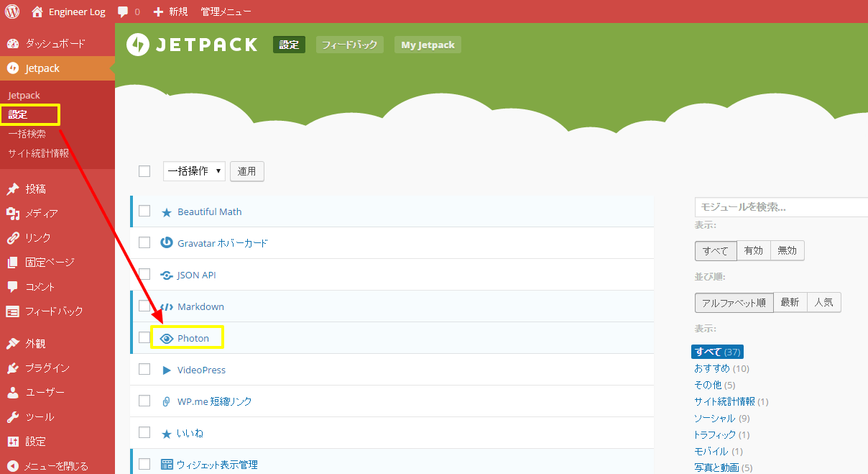Sort modules by 人気
Image resolution: width=868 pixels, height=474 pixels.
coord(824,303)
